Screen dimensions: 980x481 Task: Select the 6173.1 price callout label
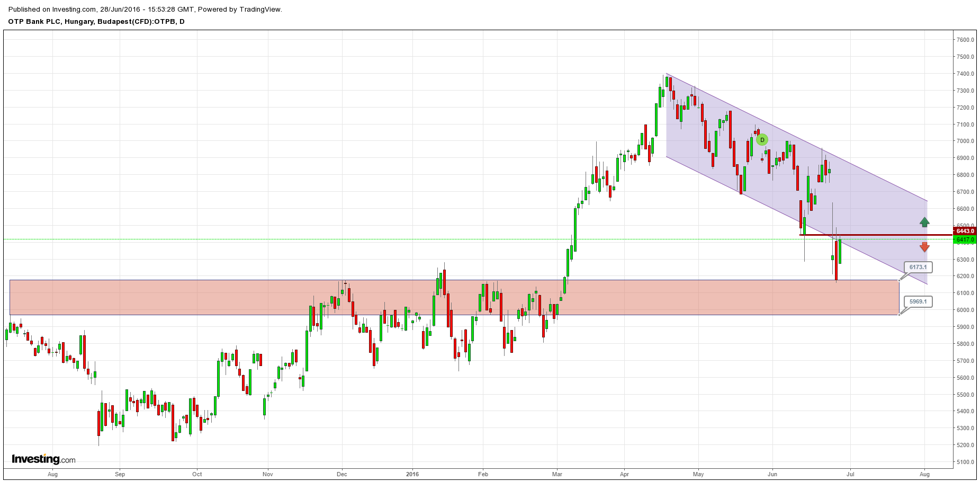pyautogui.click(x=918, y=268)
